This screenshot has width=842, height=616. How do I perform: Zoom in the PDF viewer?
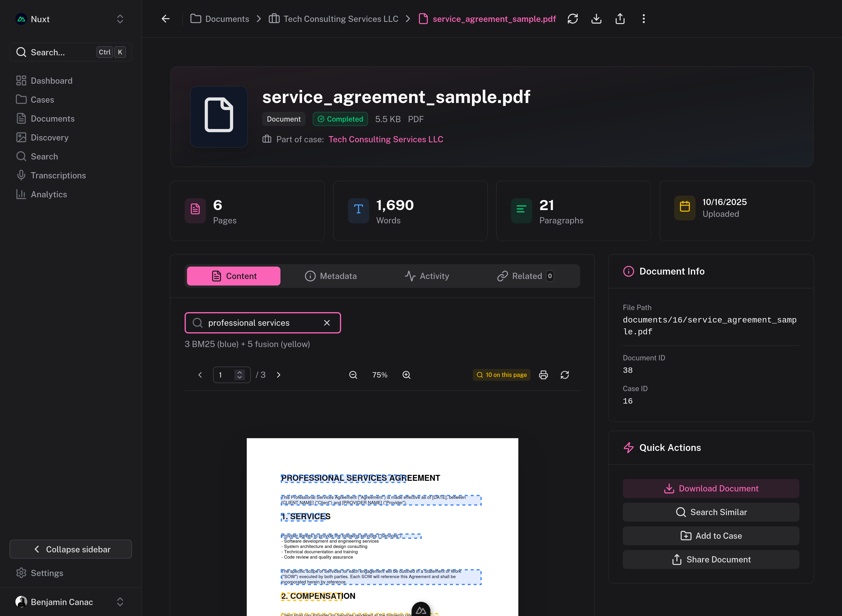(406, 375)
